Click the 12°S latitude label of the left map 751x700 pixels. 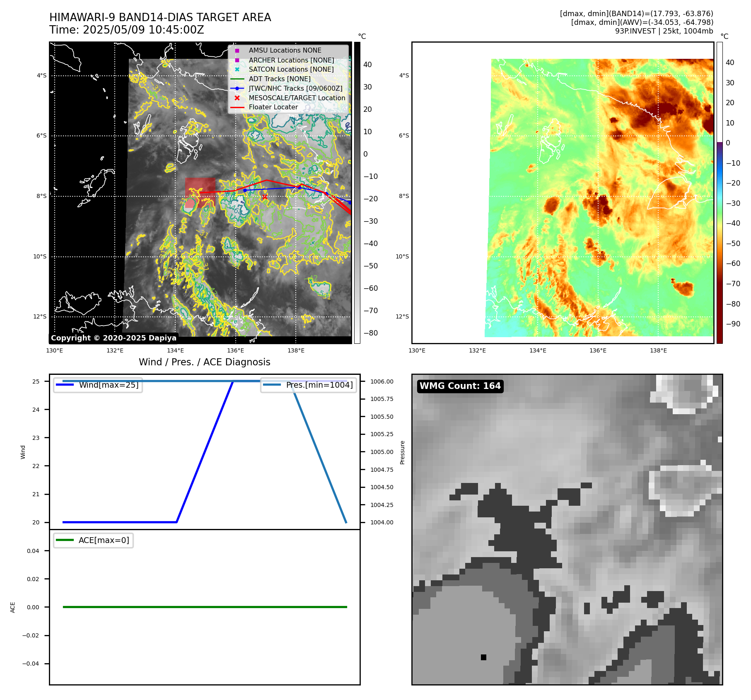pyautogui.click(x=40, y=317)
